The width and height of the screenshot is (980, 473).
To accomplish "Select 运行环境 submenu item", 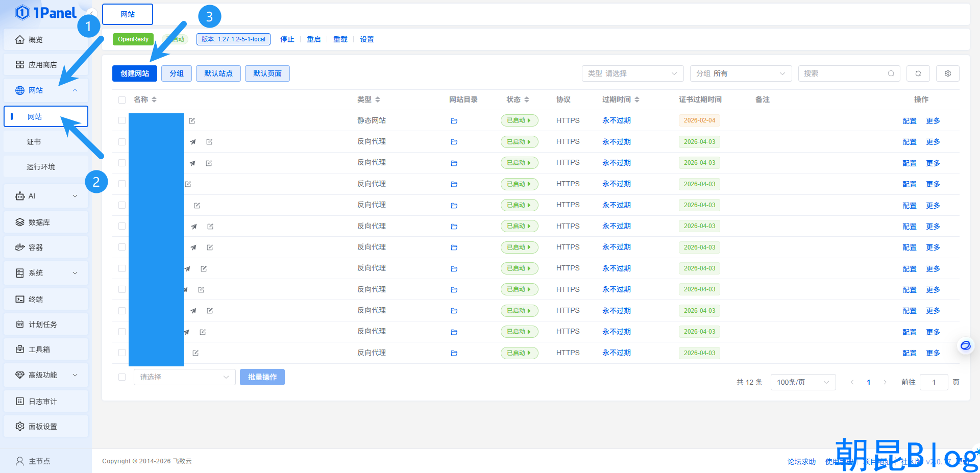I will coord(45,167).
